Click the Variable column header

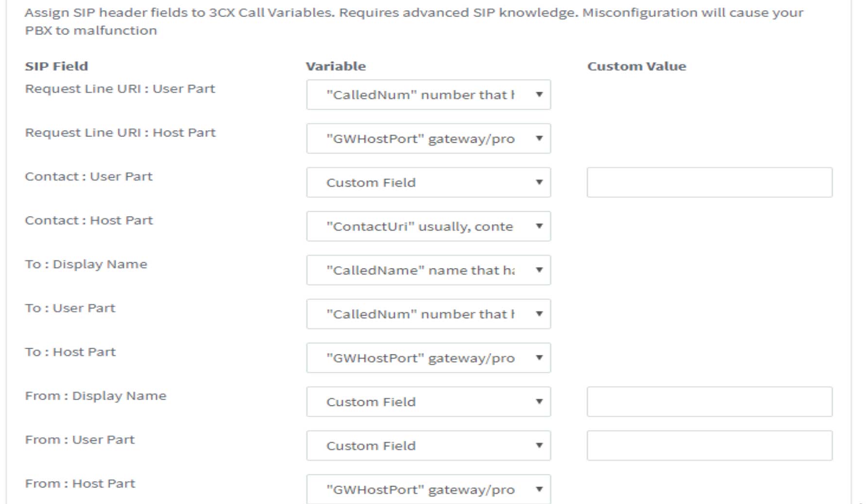point(336,66)
